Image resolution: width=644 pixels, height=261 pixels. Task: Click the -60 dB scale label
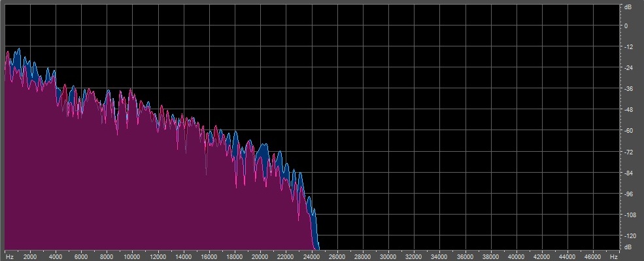point(628,131)
